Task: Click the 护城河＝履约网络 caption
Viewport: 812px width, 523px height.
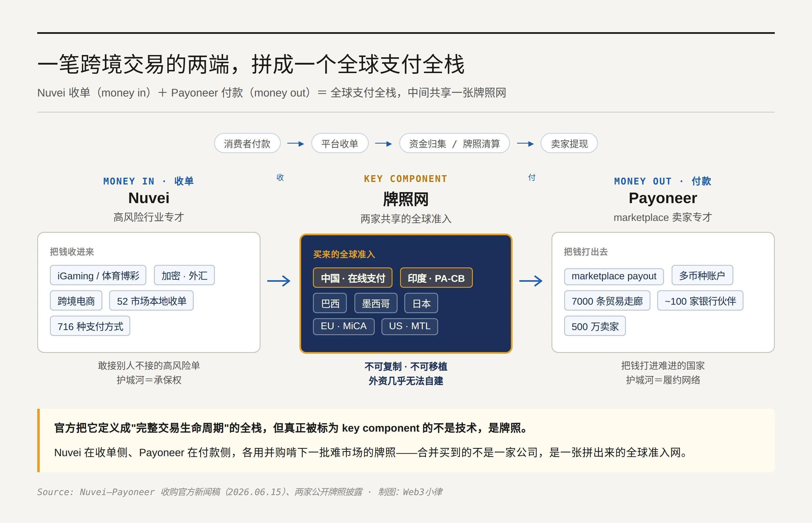Action: (x=663, y=380)
